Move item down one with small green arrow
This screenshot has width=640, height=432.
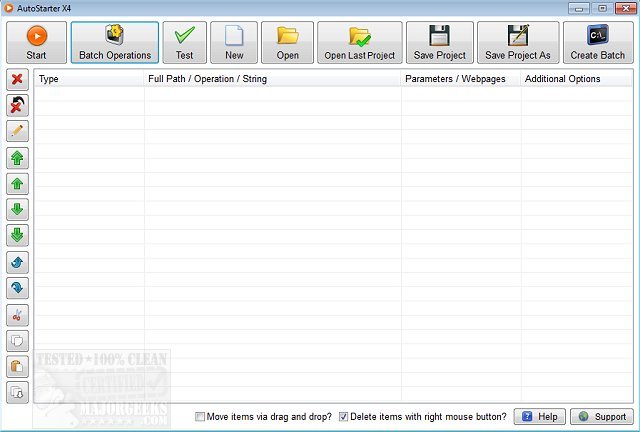coord(17,209)
